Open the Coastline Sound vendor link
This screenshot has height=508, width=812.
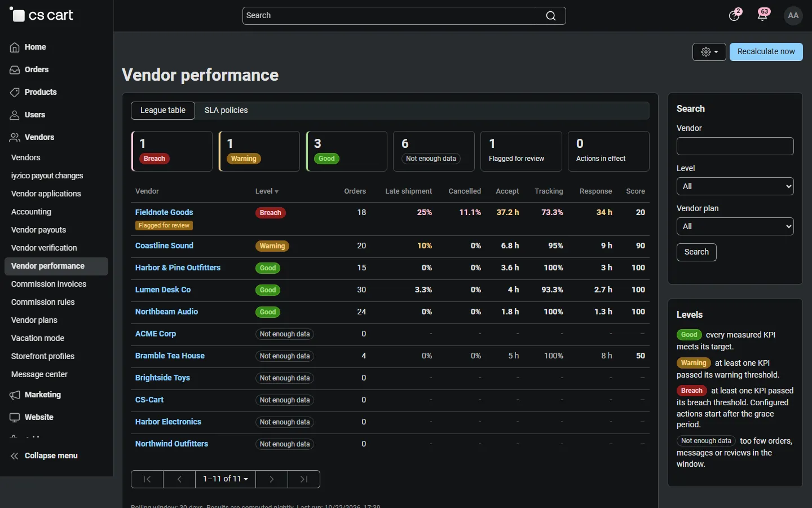tap(164, 246)
